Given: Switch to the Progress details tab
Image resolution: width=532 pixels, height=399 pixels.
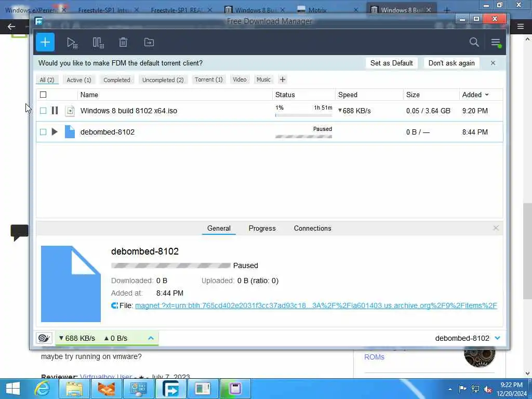Looking at the screenshot, I should (262, 229).
